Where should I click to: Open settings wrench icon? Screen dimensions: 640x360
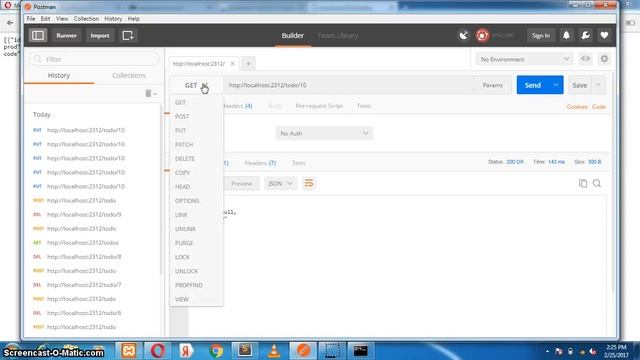click(585, 36)
